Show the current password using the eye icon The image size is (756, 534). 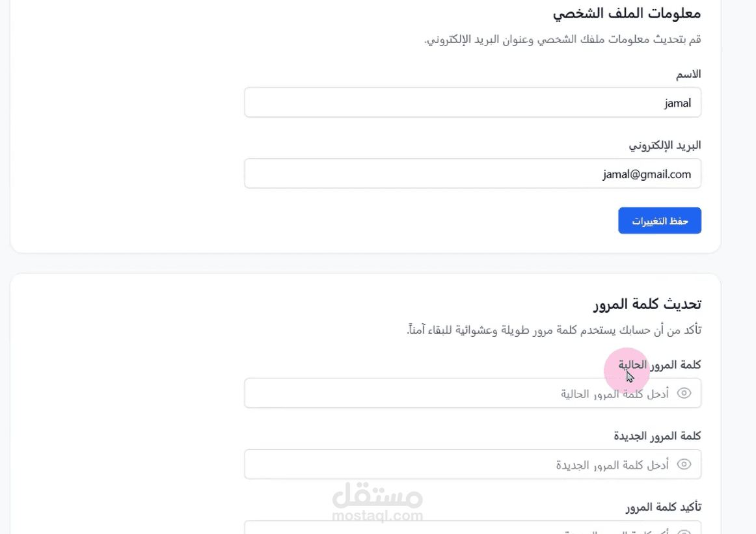[684, 394]
